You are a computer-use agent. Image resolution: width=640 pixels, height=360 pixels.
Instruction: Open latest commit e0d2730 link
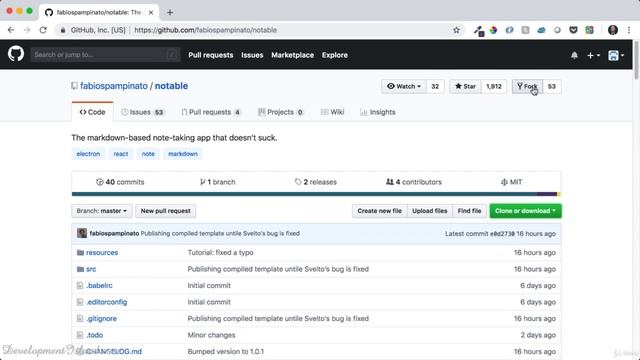point(502,234)
